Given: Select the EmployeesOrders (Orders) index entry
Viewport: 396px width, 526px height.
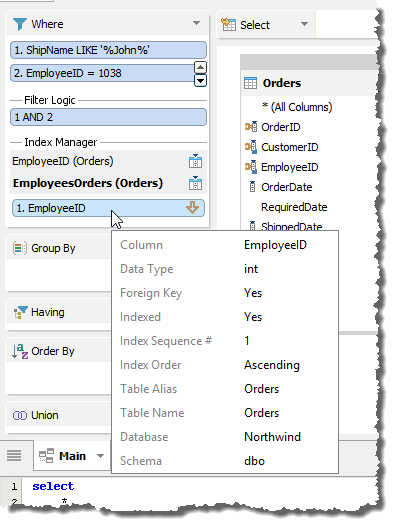Looking at the screenshot, I should point(88,183).
